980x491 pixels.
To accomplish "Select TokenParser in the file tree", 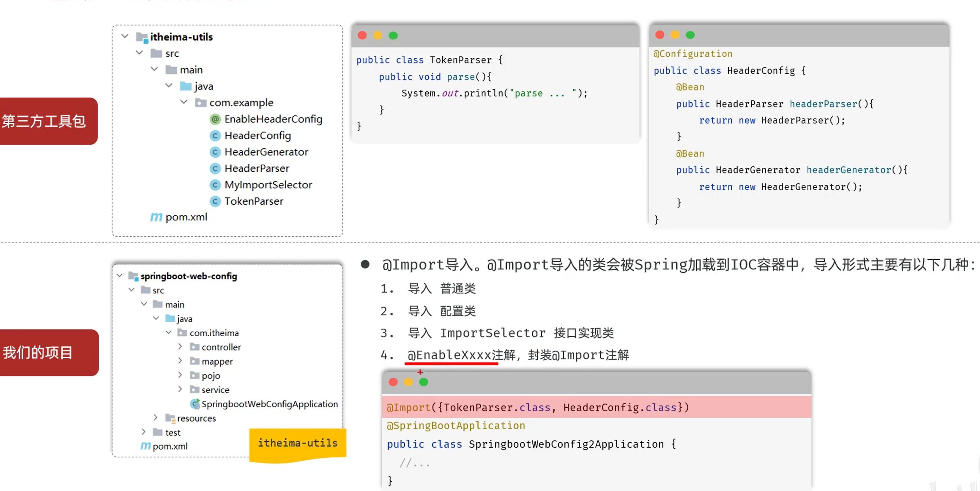I will [254, 201].
